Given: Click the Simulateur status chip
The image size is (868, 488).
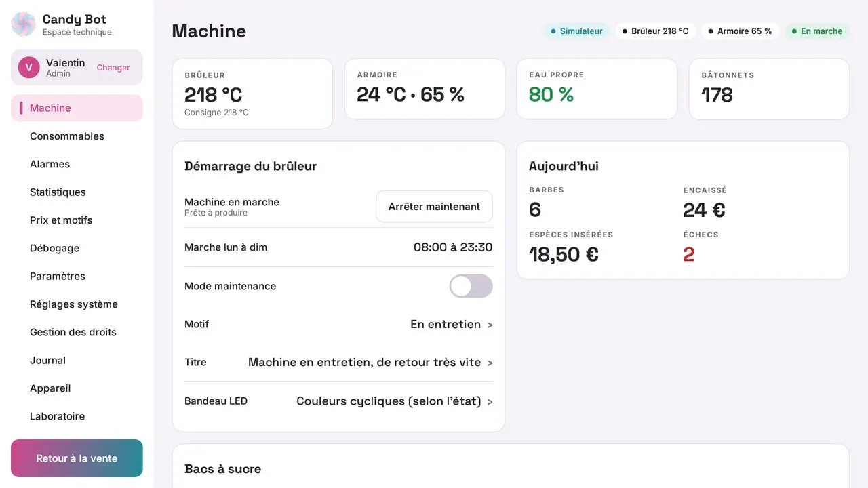Looking at the screenshot, I should coord(576,31).
